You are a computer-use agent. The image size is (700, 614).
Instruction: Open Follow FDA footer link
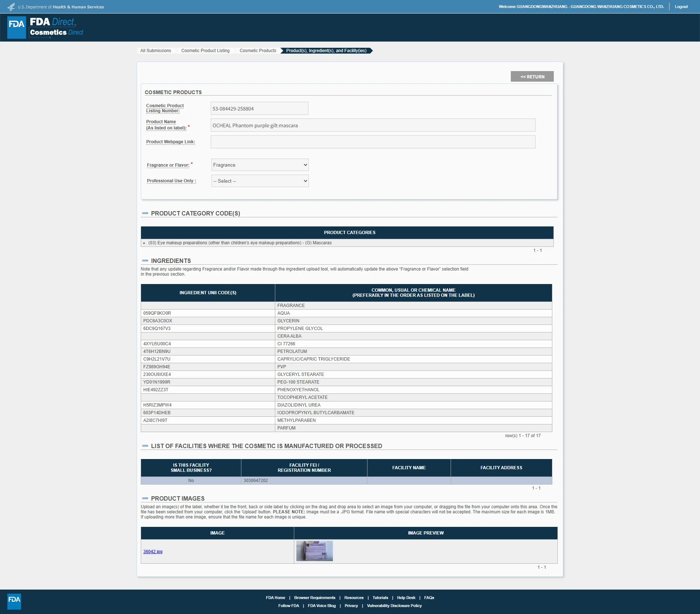(288, 606)
